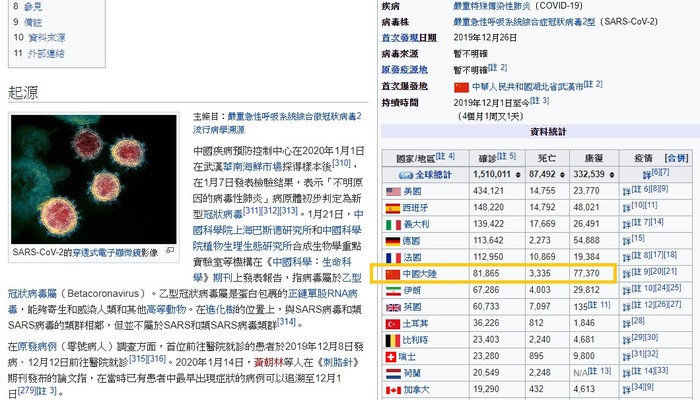
Task: Open the red 黃朝林 link
Action: pyautogui.click(x=269, y=362)
